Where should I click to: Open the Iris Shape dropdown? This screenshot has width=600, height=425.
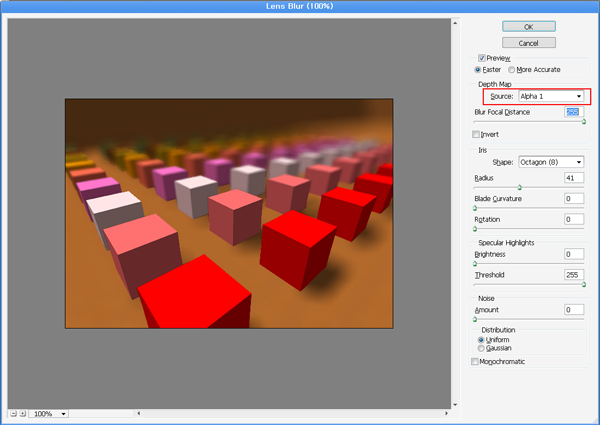tap(551, 162)
